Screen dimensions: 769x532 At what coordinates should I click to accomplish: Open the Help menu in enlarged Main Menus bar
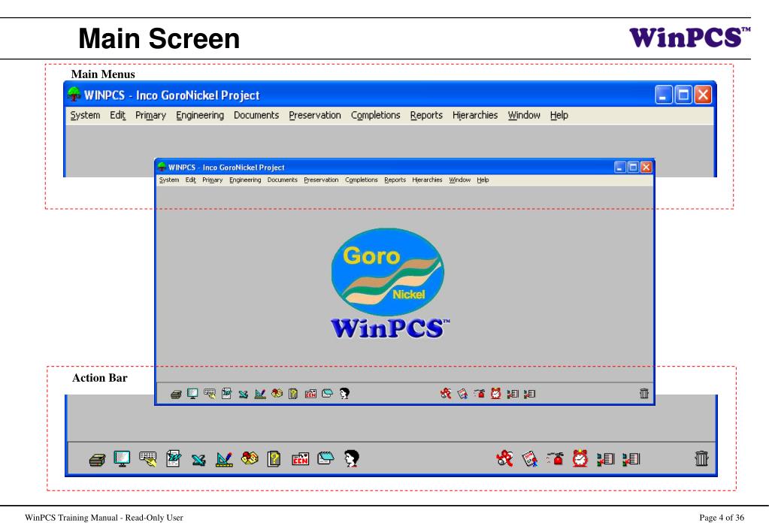point(559,115)
